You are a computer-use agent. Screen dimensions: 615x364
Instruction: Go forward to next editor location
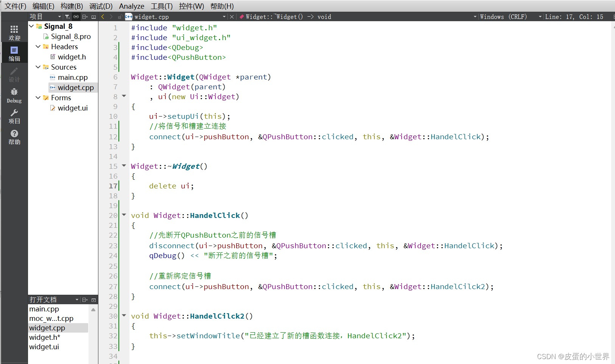(111, 17)
